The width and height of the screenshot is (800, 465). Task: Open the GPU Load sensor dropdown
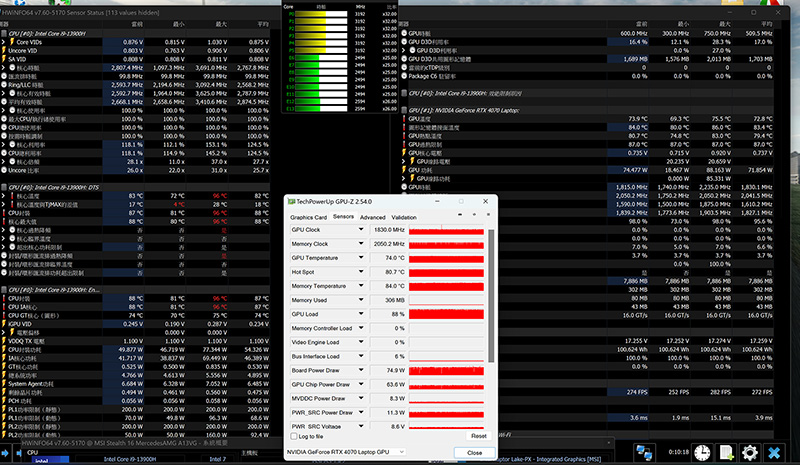pyautogui.click(x=361, y=314)
